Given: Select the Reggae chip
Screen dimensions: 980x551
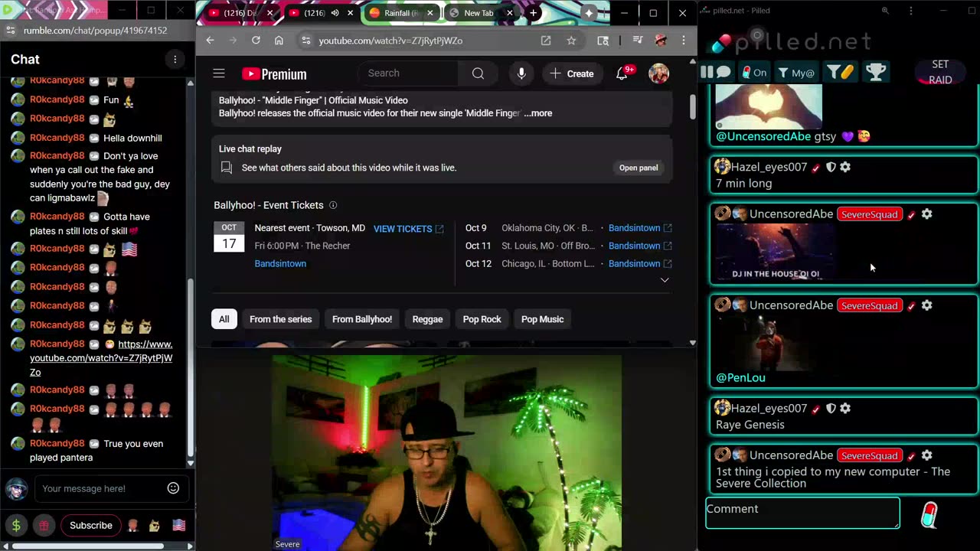Looking at the screenshot, I should point(427,319).
